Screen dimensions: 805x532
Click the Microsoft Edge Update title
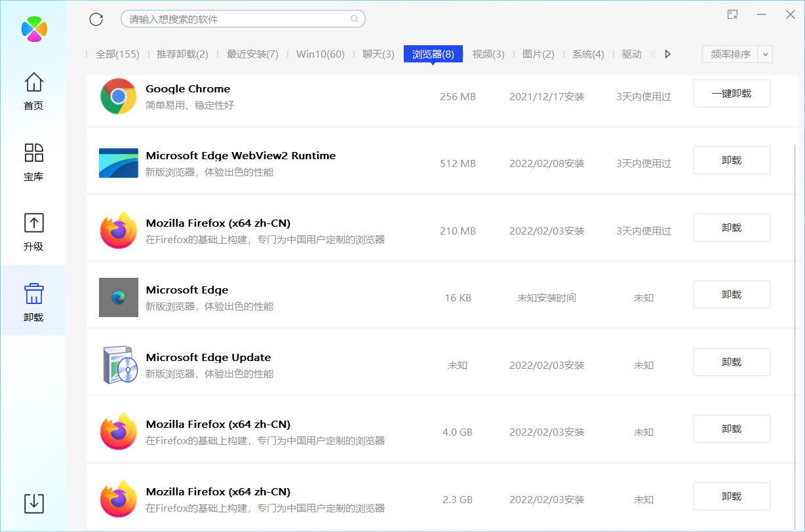click(x=208, y=358)
